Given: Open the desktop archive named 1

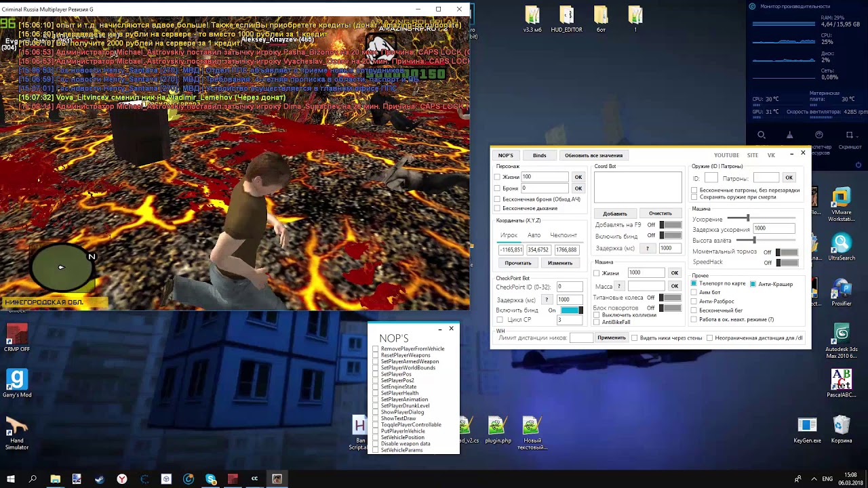Looking at the screenshot, I should click(635, 19).
